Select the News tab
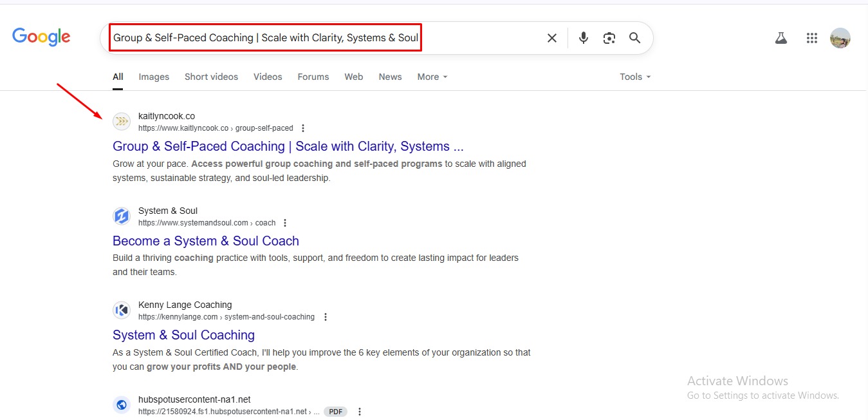868x420 pixels. tap(390, 77)
